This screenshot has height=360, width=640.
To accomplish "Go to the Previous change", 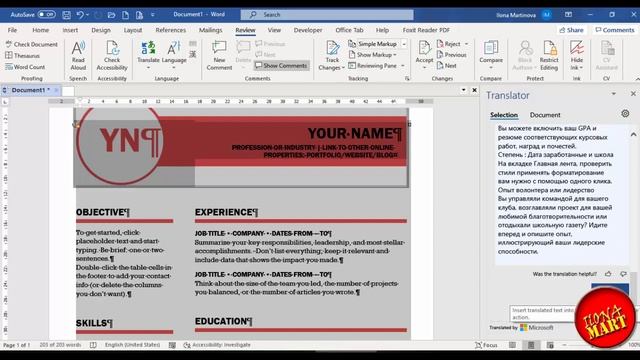I will point(451,55).
